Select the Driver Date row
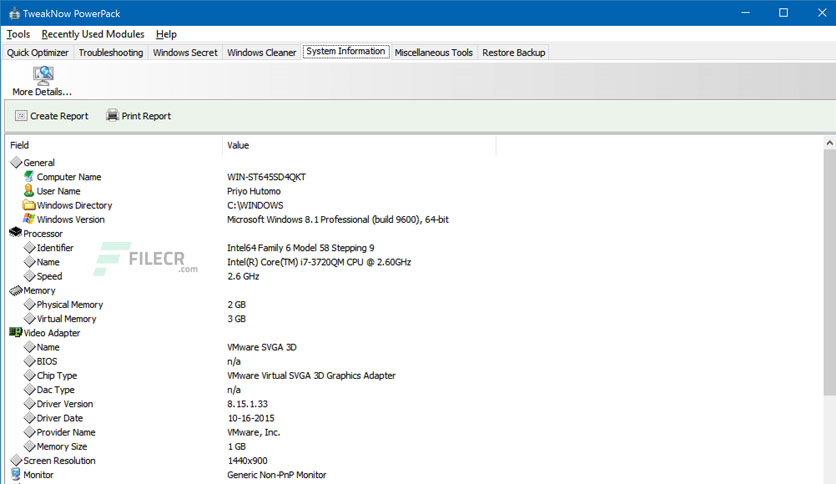836x484 pixels. pos(60,418)
